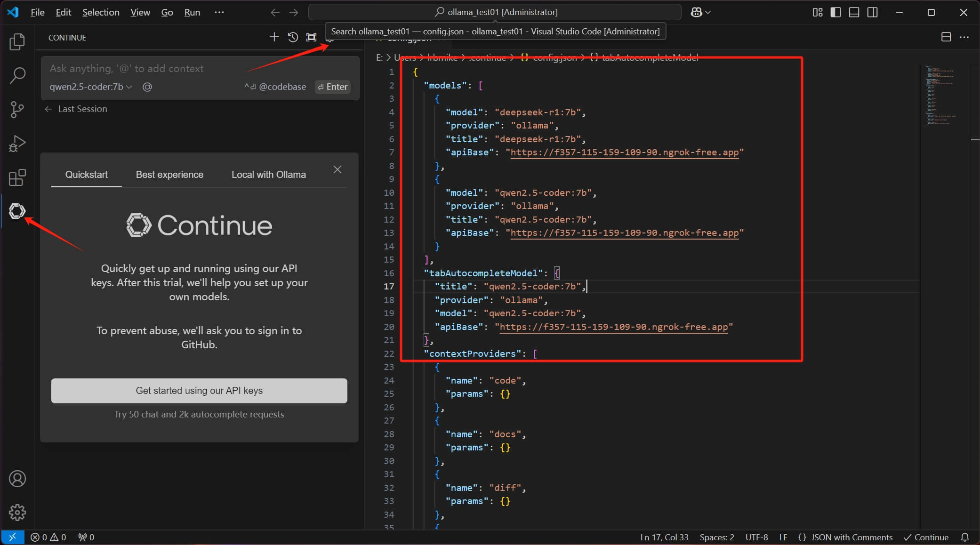Toggle the secondary side bar

click(x=873, y=12)
